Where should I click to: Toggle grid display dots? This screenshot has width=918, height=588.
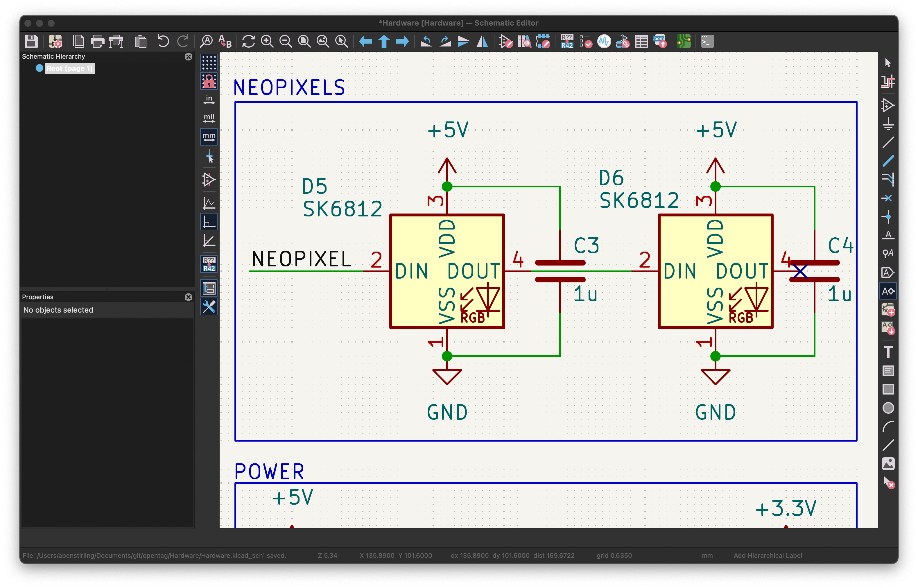coord(209,62)
